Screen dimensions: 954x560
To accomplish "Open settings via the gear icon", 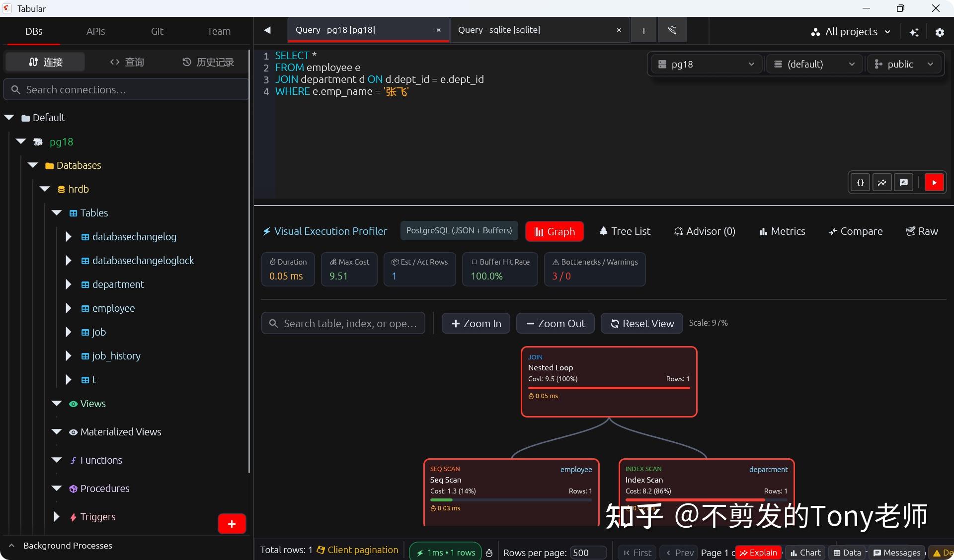I will [x=940, y=32].
